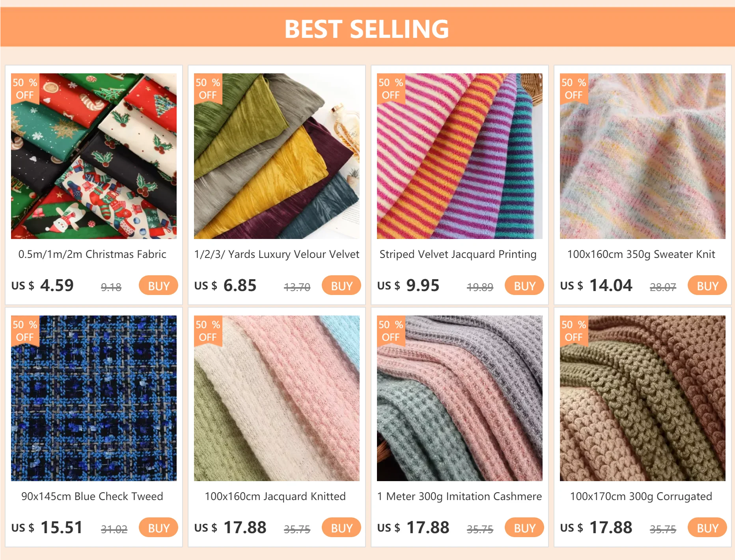Image resolution: width=735 pixels, height=560 pixels.
Task: Click BUY on 300g Corrugated fabric
Action: point(707,528)
